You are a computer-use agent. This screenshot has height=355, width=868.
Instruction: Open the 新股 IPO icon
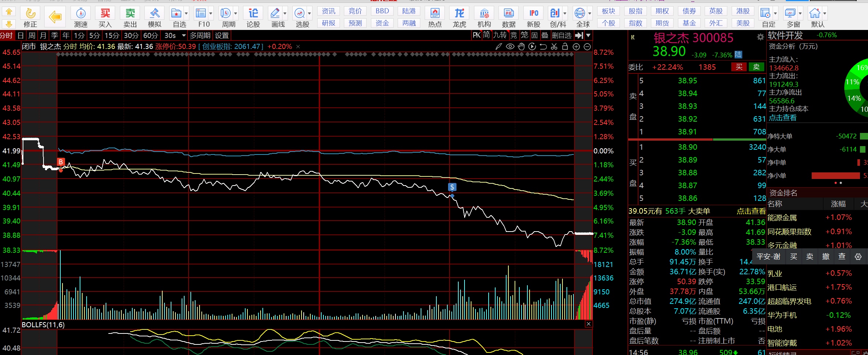[x=534, y=14]
